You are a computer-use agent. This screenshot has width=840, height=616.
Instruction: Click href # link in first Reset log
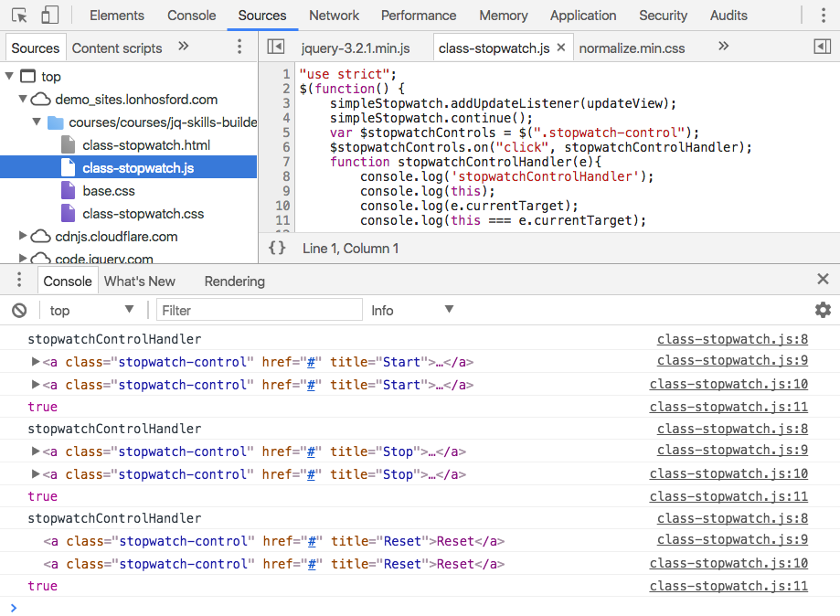pyautogui.click(x=311, y=541)
